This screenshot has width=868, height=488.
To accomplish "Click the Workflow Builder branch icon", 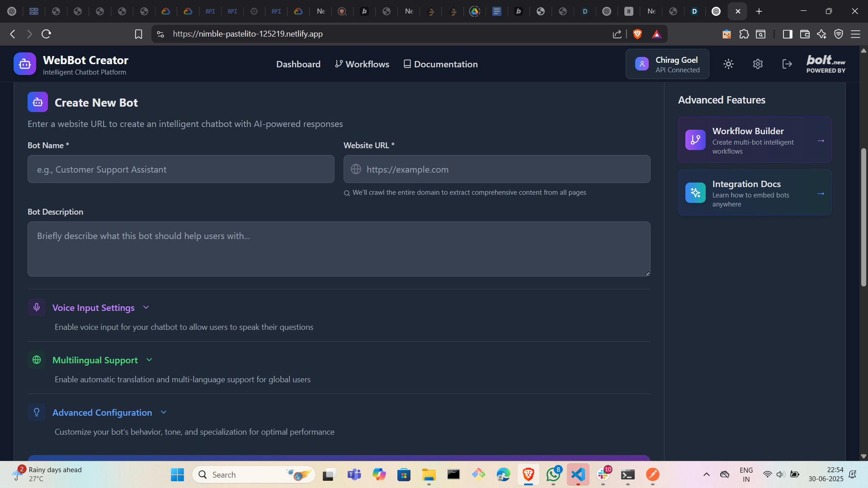I will click(x=695, y=140).
